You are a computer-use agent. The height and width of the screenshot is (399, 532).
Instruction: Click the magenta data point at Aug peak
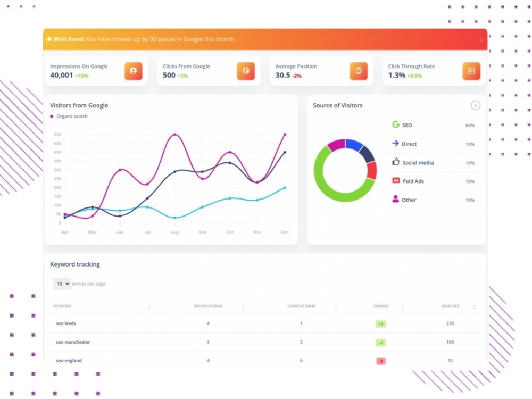174,135
